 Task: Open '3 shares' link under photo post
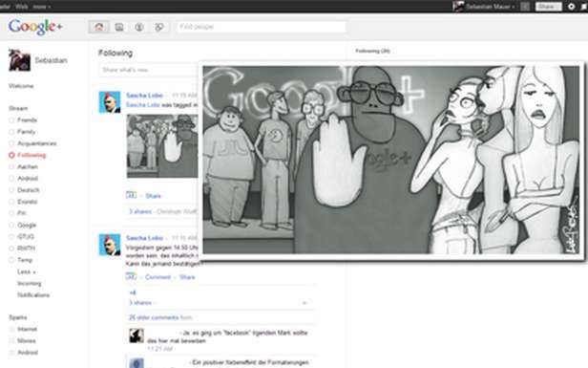140,211
